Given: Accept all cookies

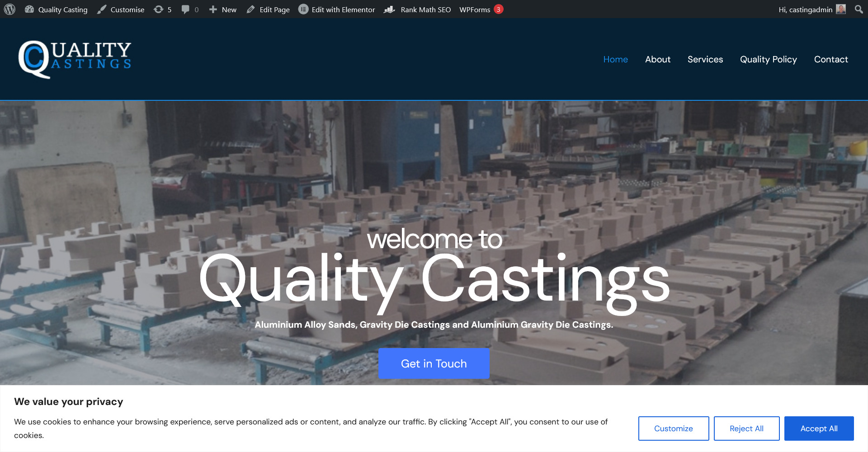Looking at the screenshot, I should (819, 428).
